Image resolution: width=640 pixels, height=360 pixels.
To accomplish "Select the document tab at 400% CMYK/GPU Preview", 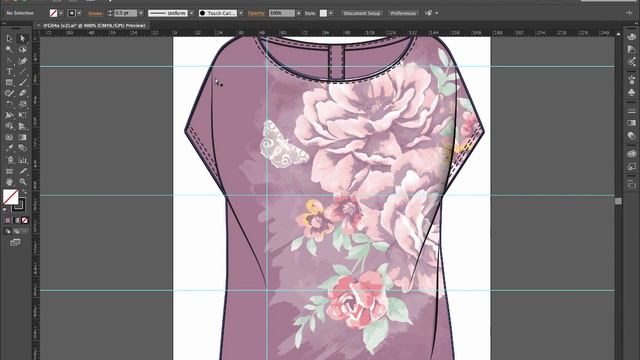I will click(94, 25).
